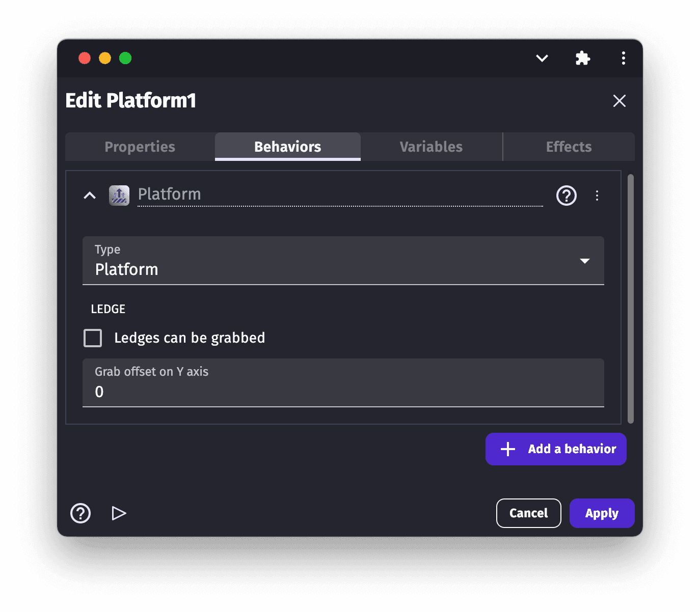Collapse the Platform behavior section
This screenshot has width=700, height=612.
(x=90, y=196)
